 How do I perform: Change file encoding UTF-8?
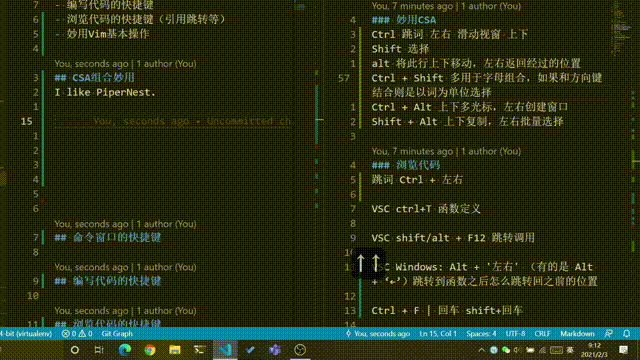[515, 333]
